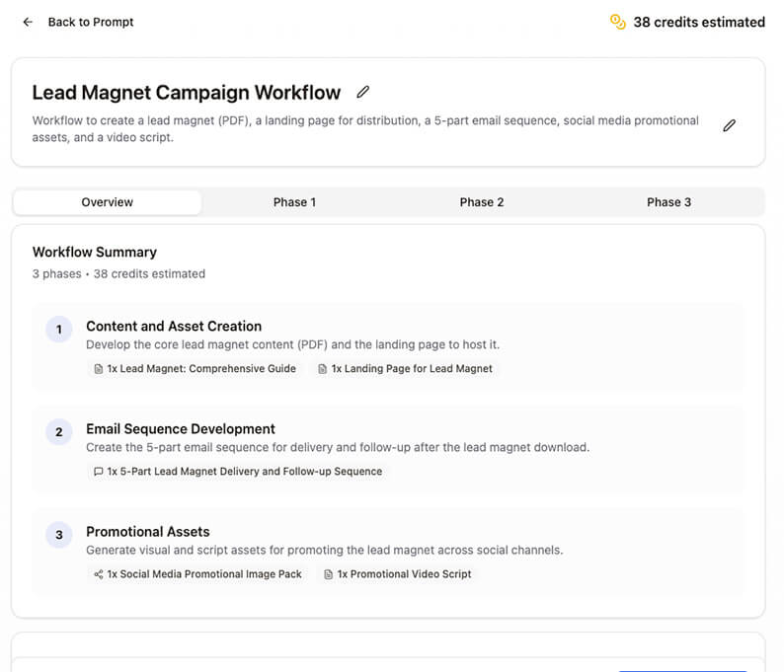Select the Phase 2 tab

[x=482, y=202]
